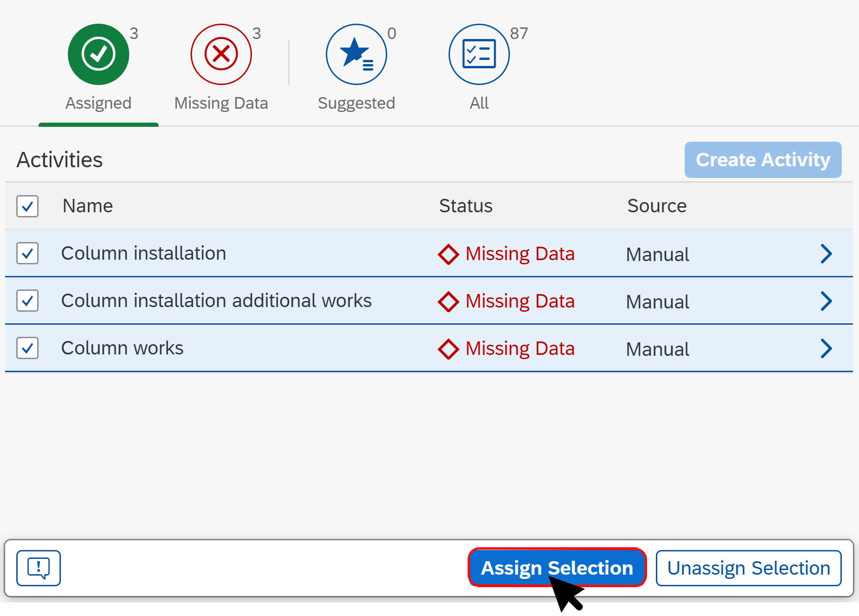This screenshot has height=616, width=859.
Task: Select the Missing Data red cross icon
Action: click(x=221, y=54)
